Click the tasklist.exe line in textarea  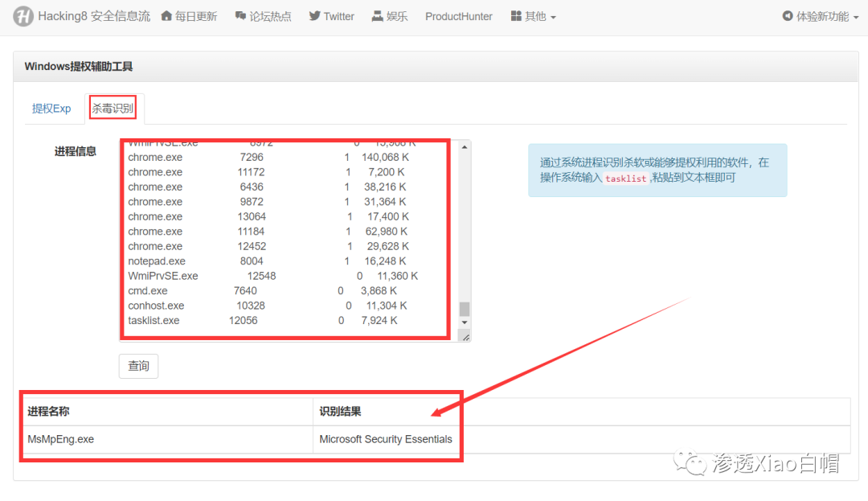click(262, 321)
